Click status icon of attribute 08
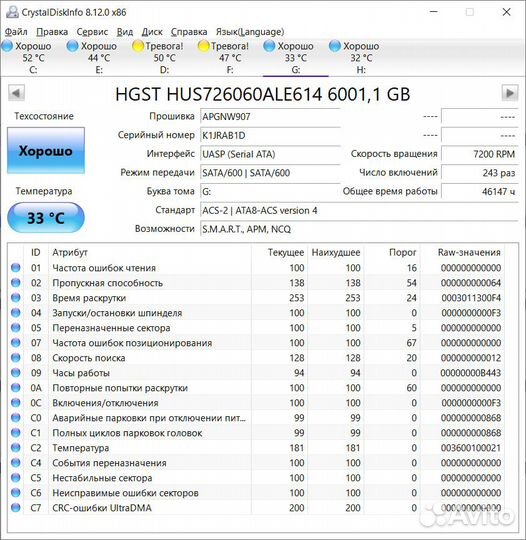 [16, 357]
